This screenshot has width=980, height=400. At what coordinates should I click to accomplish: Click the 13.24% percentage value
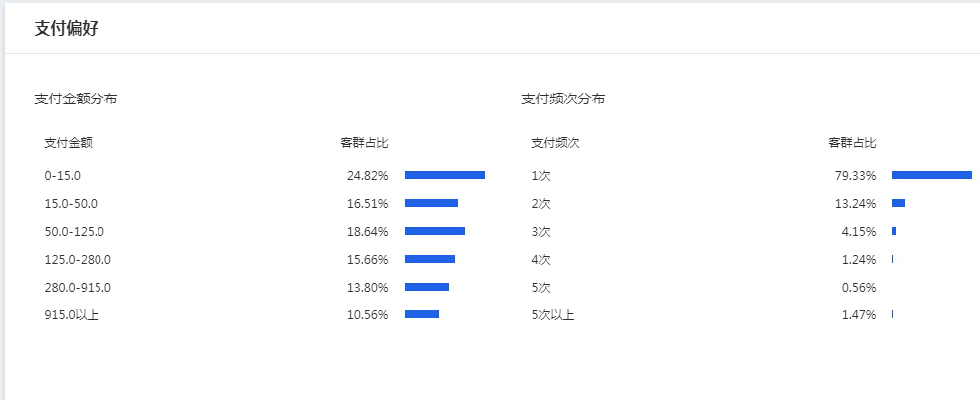point(855,204)
